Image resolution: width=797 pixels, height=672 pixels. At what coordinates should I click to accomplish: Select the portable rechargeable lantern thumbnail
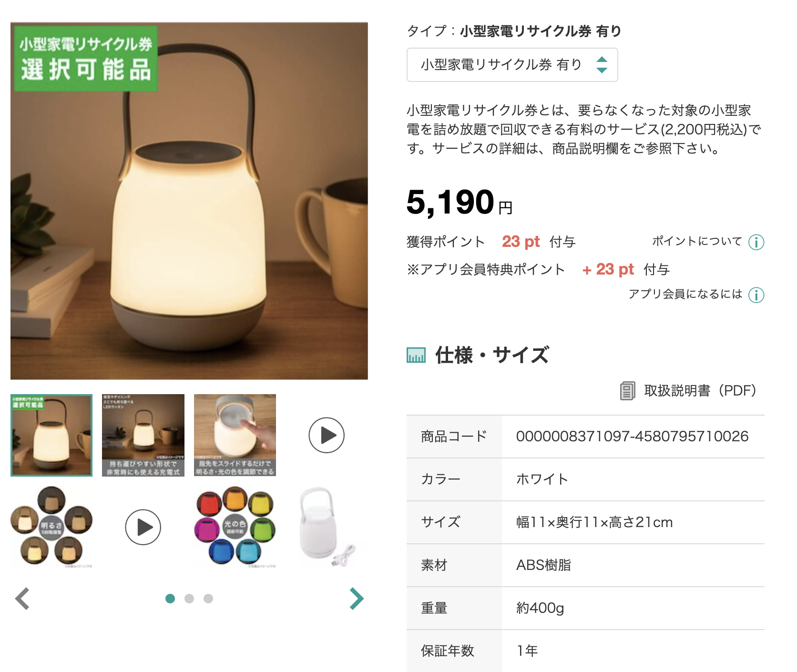point(143,435)
